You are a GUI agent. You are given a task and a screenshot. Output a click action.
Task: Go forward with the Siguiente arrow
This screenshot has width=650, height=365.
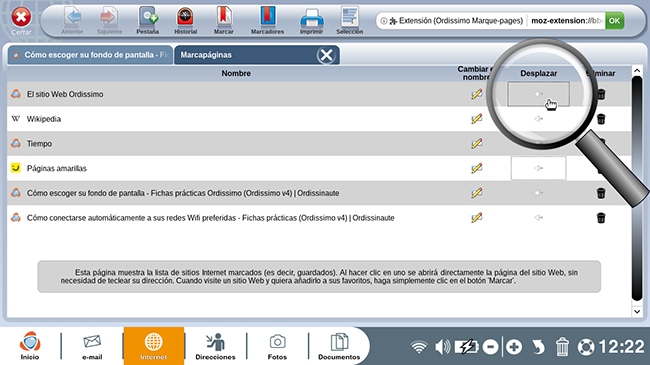coord(109,20)
